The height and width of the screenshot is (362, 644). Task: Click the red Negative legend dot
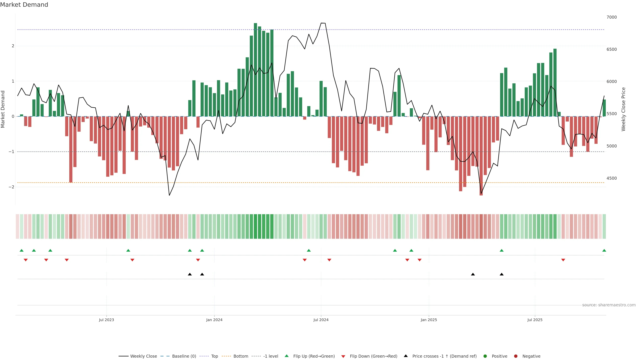click(516, 356)
